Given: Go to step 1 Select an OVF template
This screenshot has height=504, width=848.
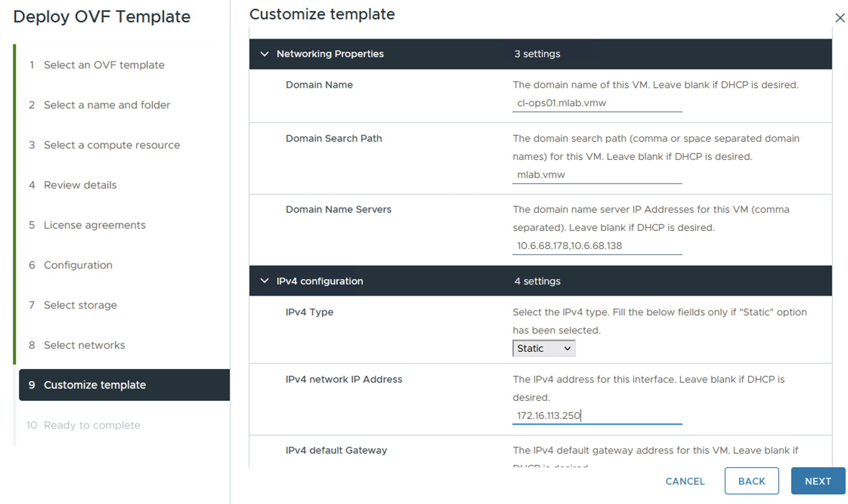Looking at the screenshot, I should coord(104,65).
